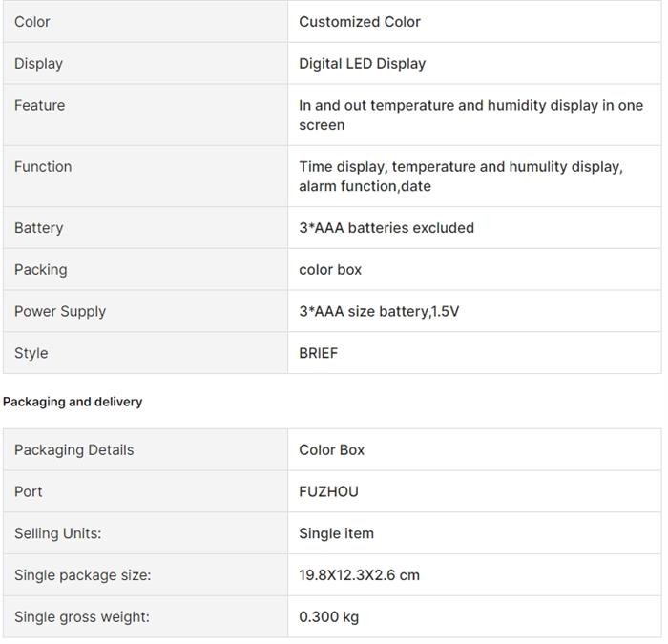Click the "Customized Color" value cell
Viewport: 668px width, 644px height.
coord(360,22)
